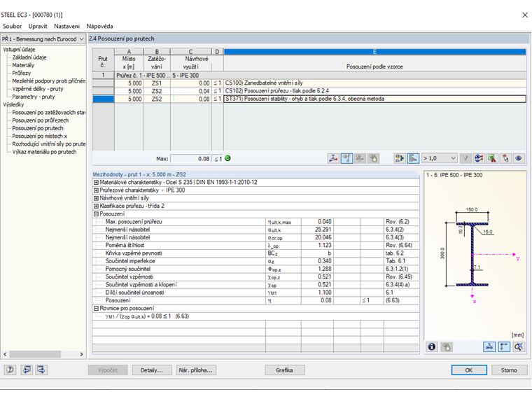The width and height of the screenshot is (532, 399).
Task: Click greyed eye-drop icon below cross-section drawing
Action: tap(447, 346)
